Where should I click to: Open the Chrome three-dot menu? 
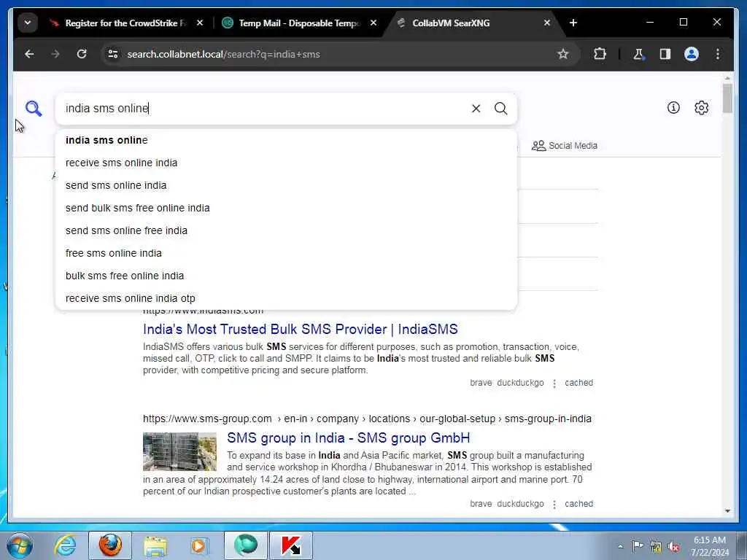[x=718, y=54]
